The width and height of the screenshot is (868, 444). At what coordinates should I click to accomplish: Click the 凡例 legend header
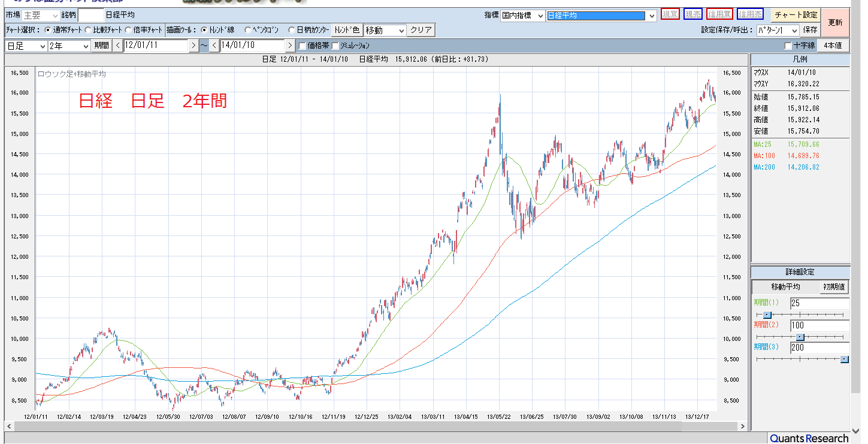800,59
